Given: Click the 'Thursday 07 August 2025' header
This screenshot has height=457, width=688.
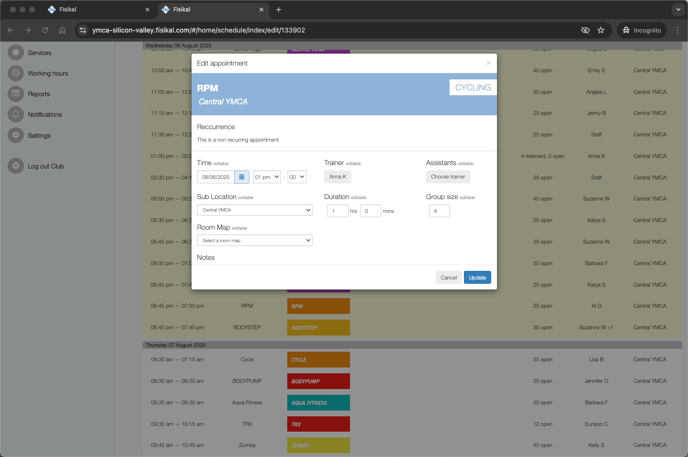Looking at the screenshot, I should tap(176, 345).
